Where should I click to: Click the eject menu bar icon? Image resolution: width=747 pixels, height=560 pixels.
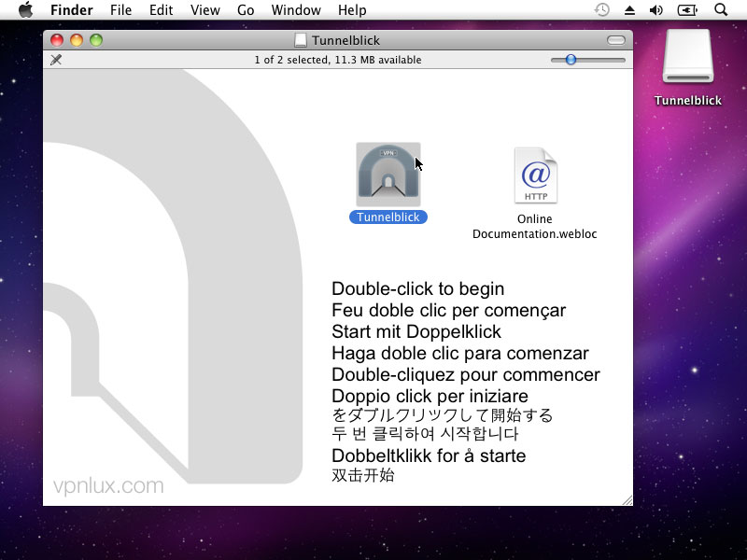pos(629,10)
